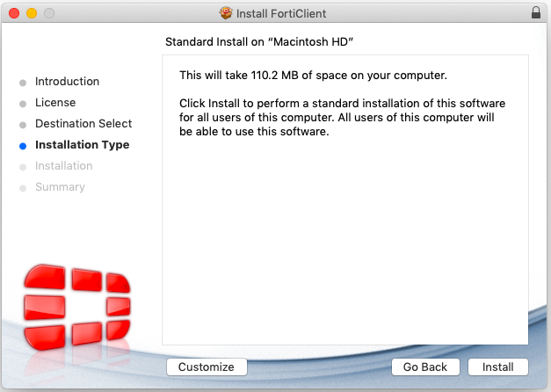Select the Destination Select step

click(83, 123)
